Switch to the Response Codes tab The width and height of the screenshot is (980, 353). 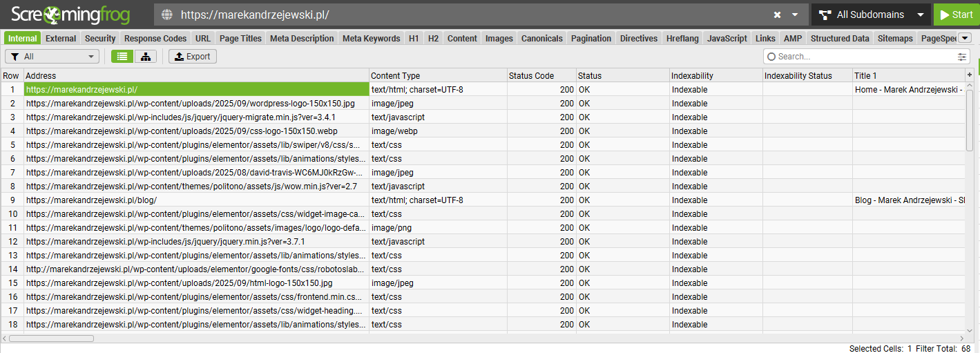(x=155, y=39)
